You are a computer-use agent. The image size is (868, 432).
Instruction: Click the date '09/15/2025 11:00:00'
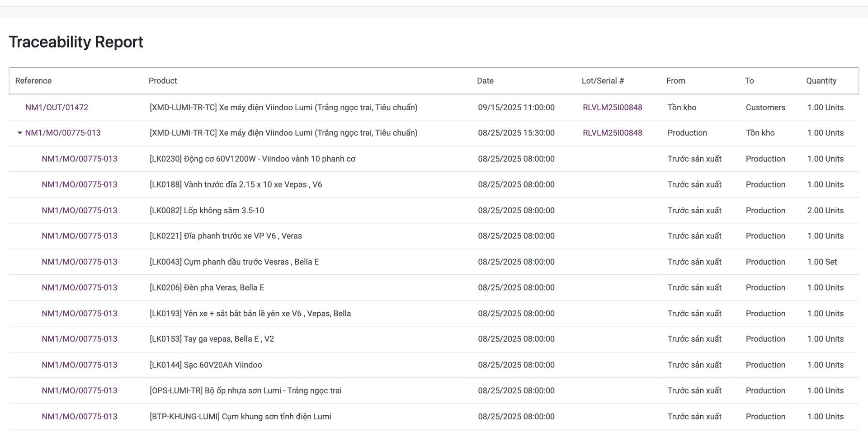point(516,108)
